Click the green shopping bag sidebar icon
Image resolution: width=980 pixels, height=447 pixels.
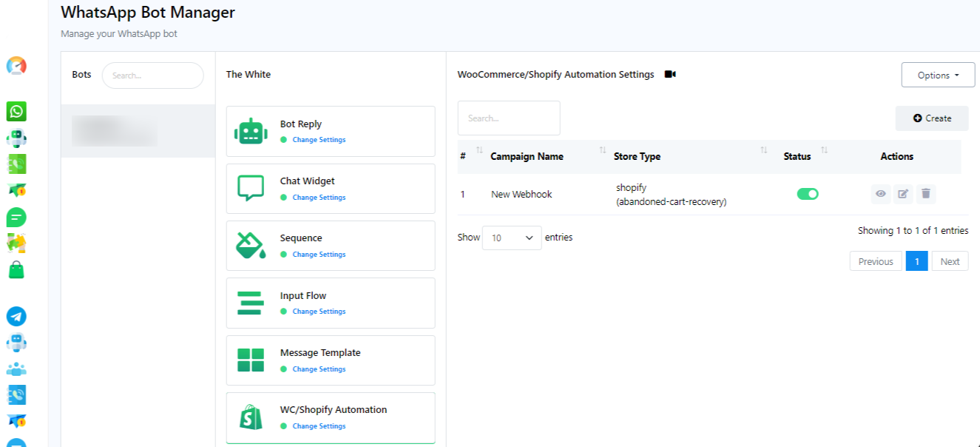pos(16,270)
